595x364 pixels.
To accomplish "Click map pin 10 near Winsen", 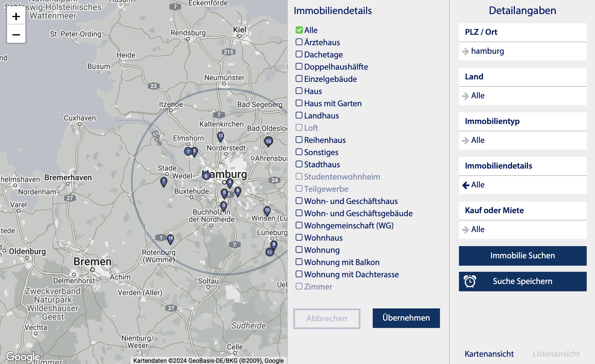I will point(267,210).
